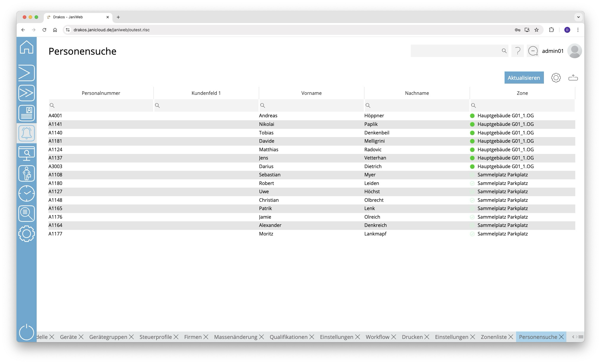Click the Aktualisieren button

pos(524,78)
